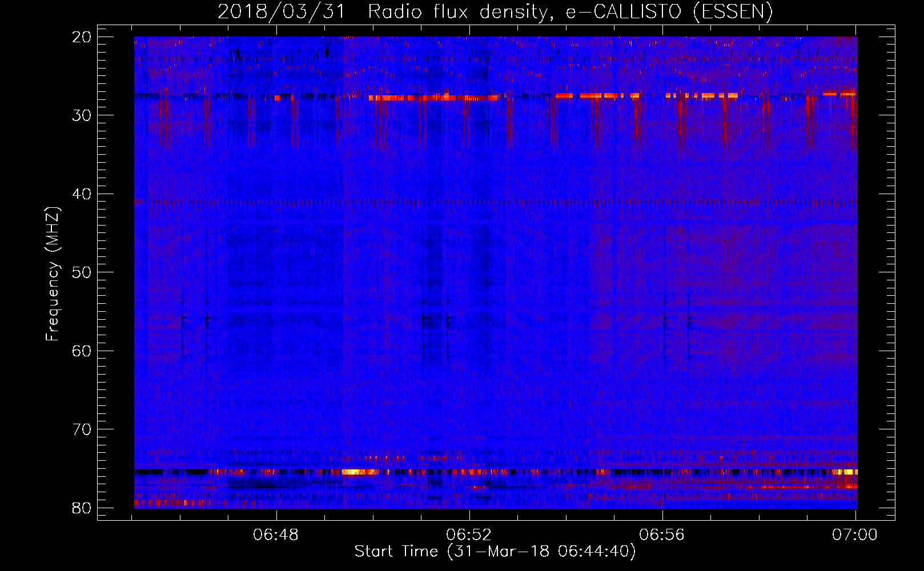Click the 60 frequency tick label

pyautogui.click(x=82, y=351)
